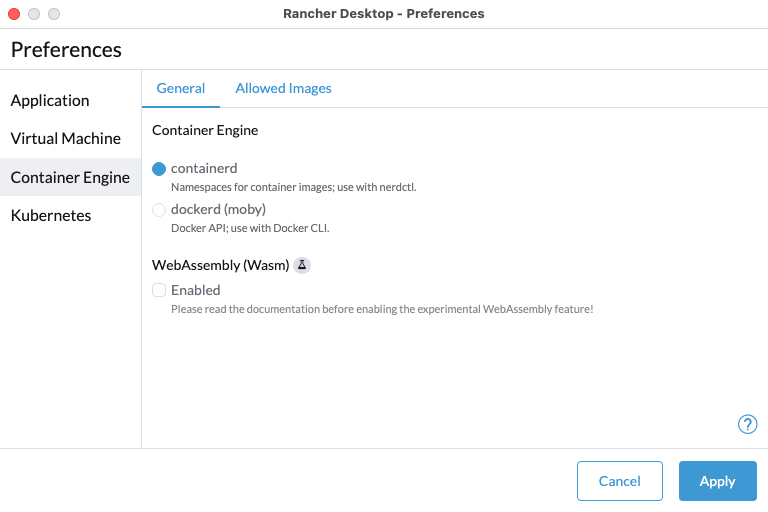Screen dimensions: 768x512
Task: Click the WebAssembly (Wasm) section heading
Action: tap(220, 265)
